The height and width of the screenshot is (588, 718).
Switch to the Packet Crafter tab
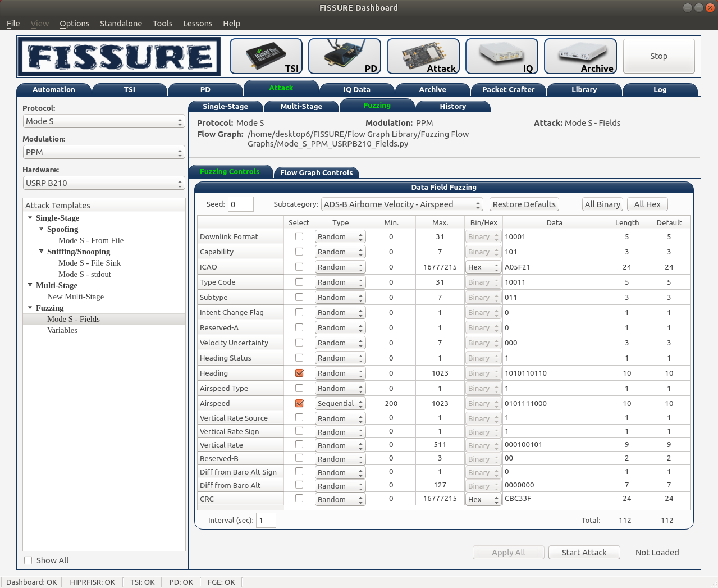(x=509, y=90)
